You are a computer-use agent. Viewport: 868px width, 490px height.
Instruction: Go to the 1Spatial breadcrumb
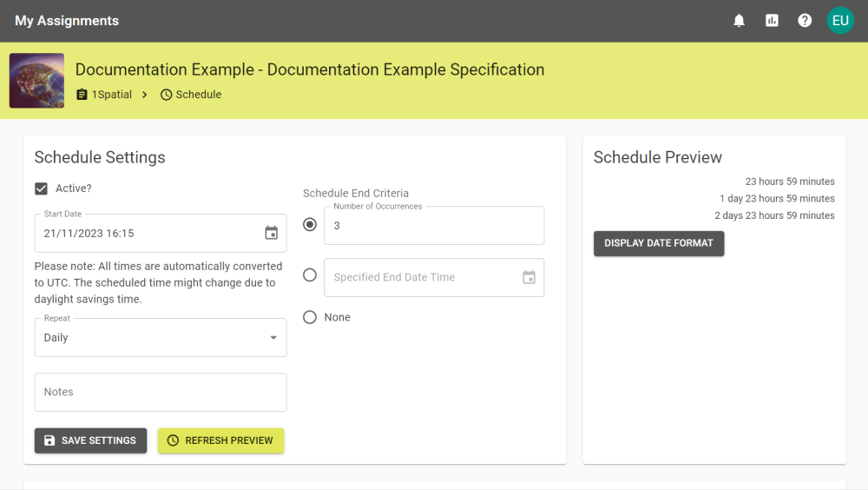pyautogui.click(x=111, y=95)
